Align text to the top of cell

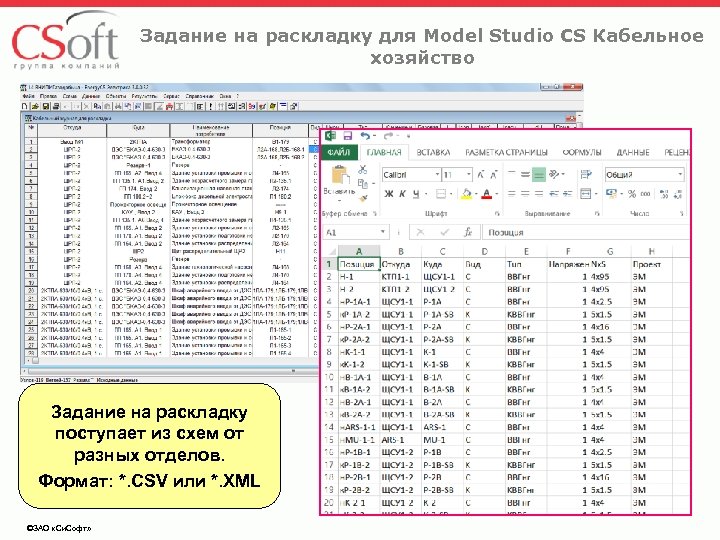click(512, 174)
